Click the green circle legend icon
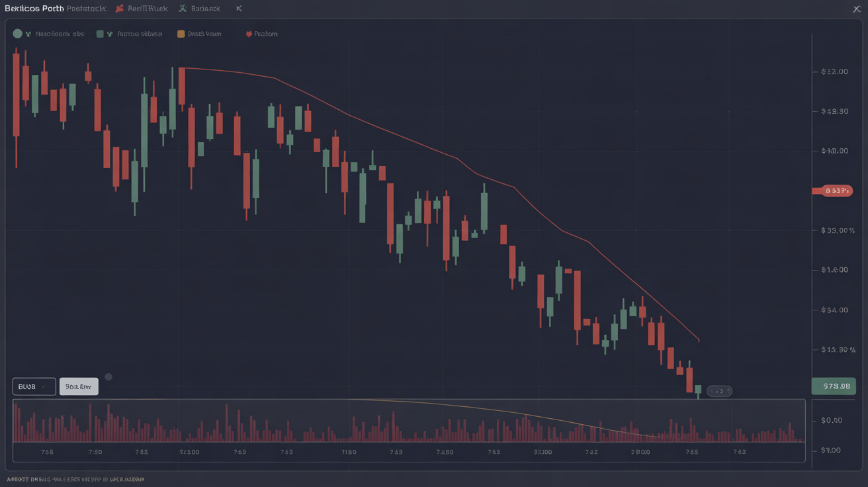 (x=17, y=34)
